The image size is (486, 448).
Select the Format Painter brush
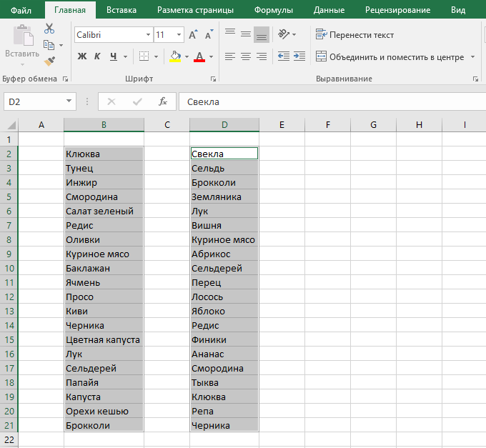point(49,61)
